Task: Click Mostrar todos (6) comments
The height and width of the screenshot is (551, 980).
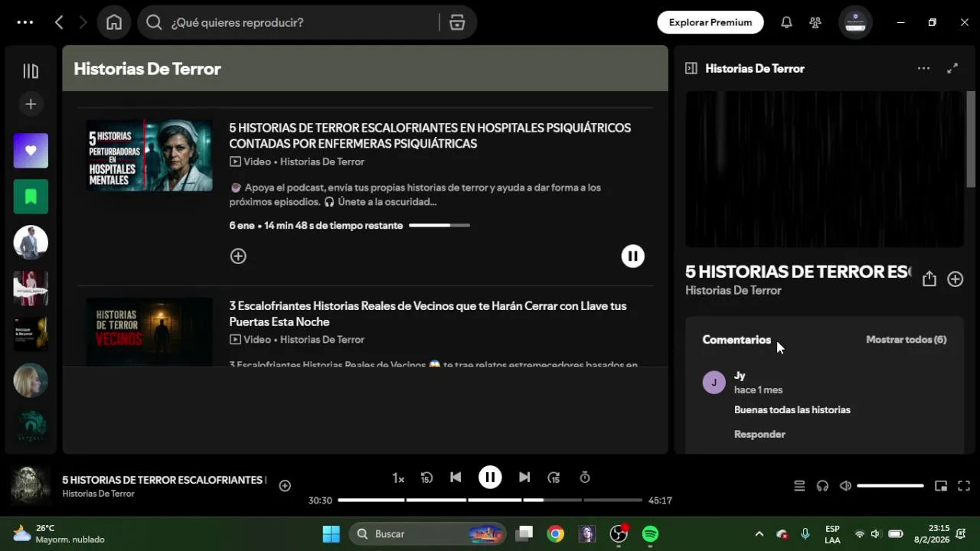Action: (x=906, y=339)
